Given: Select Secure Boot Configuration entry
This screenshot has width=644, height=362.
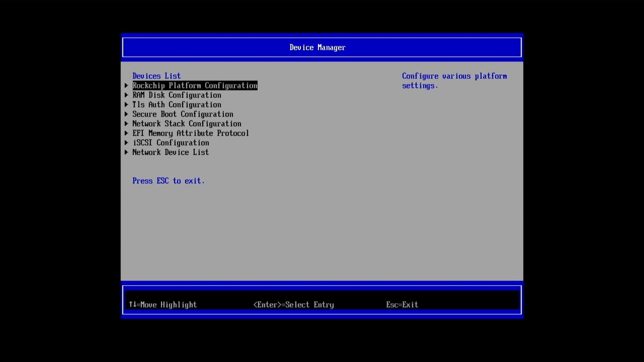Looking at the screenshot, I should click(183, 114).
